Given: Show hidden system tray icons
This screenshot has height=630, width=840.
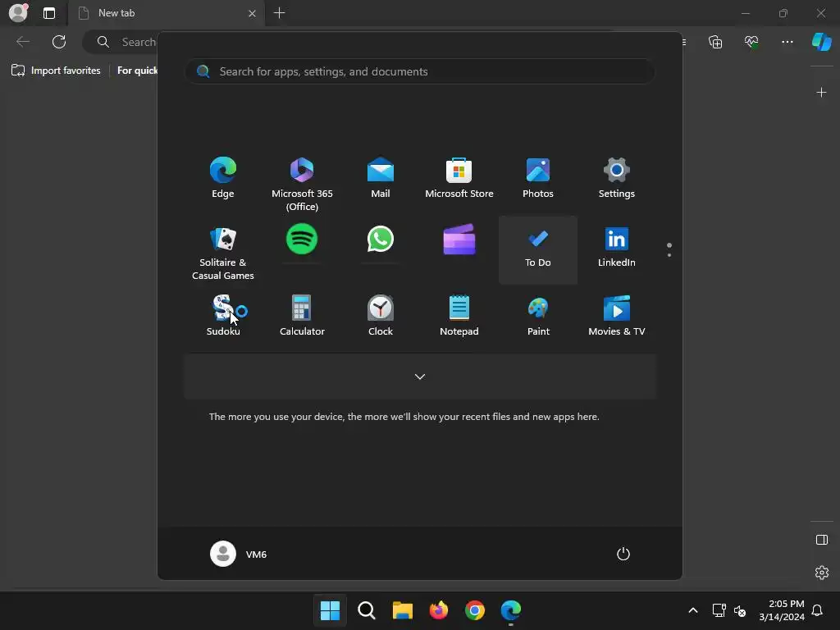Looking at the screenshot, I should pyautogui.click(x=692, y=610).
